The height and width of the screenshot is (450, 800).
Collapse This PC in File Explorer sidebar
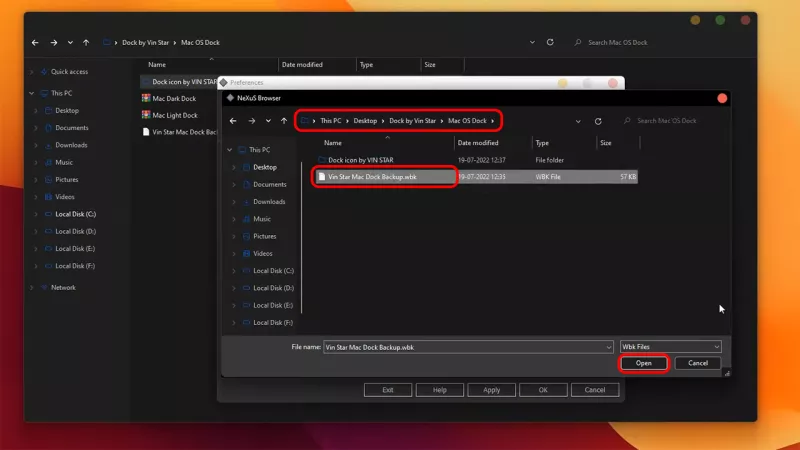pos(32,93)
